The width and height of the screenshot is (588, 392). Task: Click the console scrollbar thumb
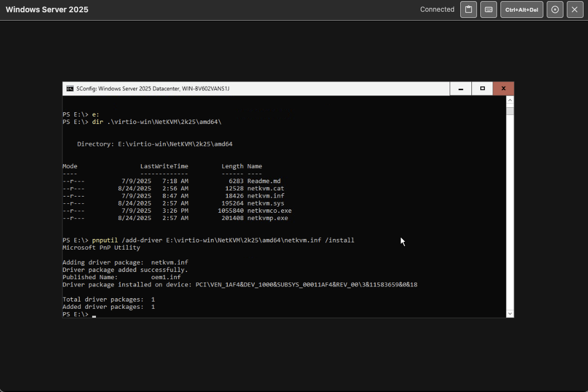[510, 111]
